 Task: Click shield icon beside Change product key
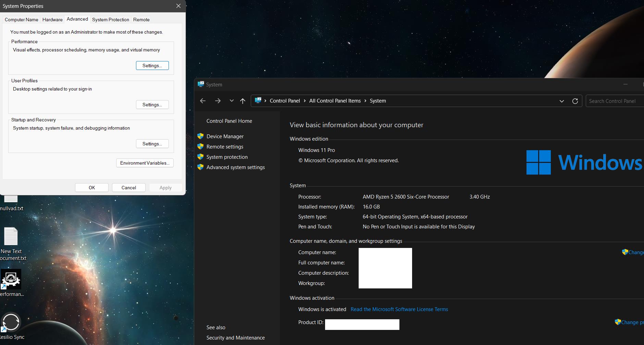618,322
